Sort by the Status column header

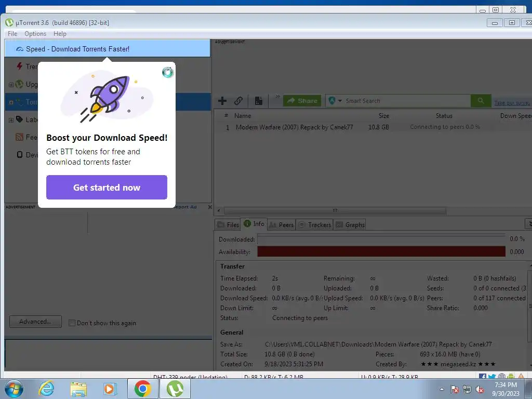click(444, 116)
